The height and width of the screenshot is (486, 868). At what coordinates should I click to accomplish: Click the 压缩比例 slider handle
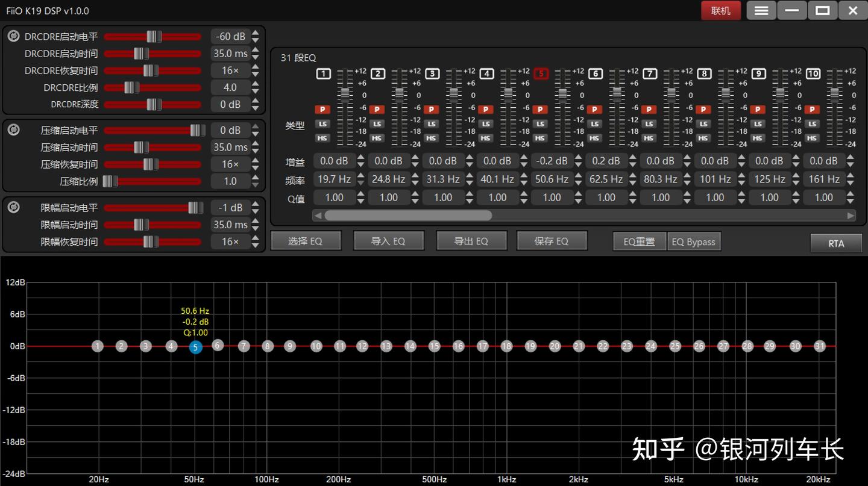pos(110,181)
